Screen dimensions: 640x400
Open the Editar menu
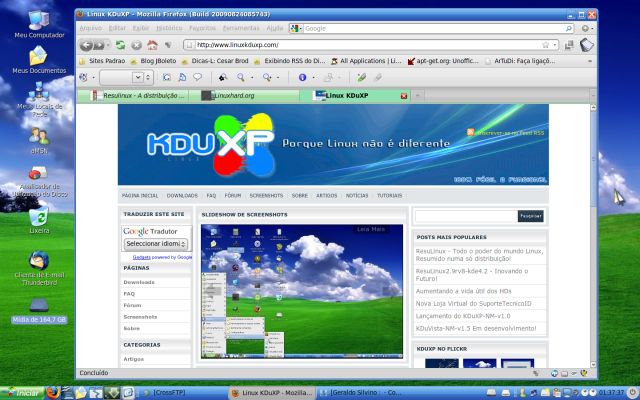pyautogui.click(x=117, y=28)
